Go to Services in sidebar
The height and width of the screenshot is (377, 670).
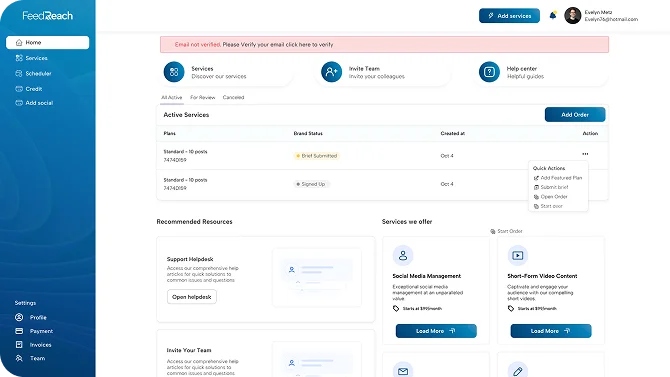tap(36, 58)
